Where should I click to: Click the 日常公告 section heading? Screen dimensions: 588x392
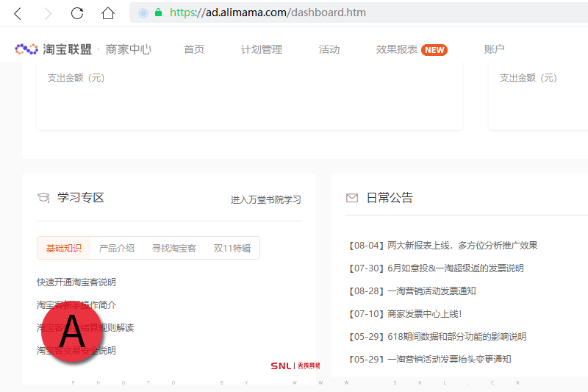390,198
